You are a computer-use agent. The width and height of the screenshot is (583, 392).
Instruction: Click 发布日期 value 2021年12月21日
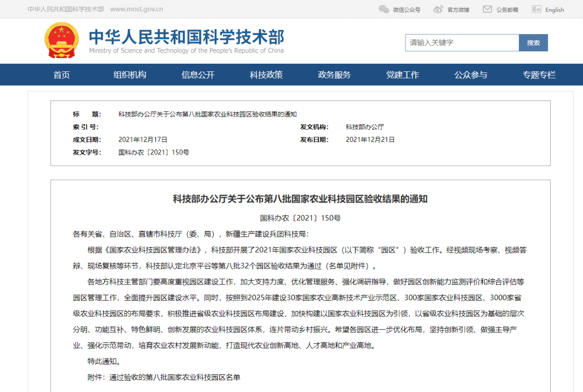point(370,139)
